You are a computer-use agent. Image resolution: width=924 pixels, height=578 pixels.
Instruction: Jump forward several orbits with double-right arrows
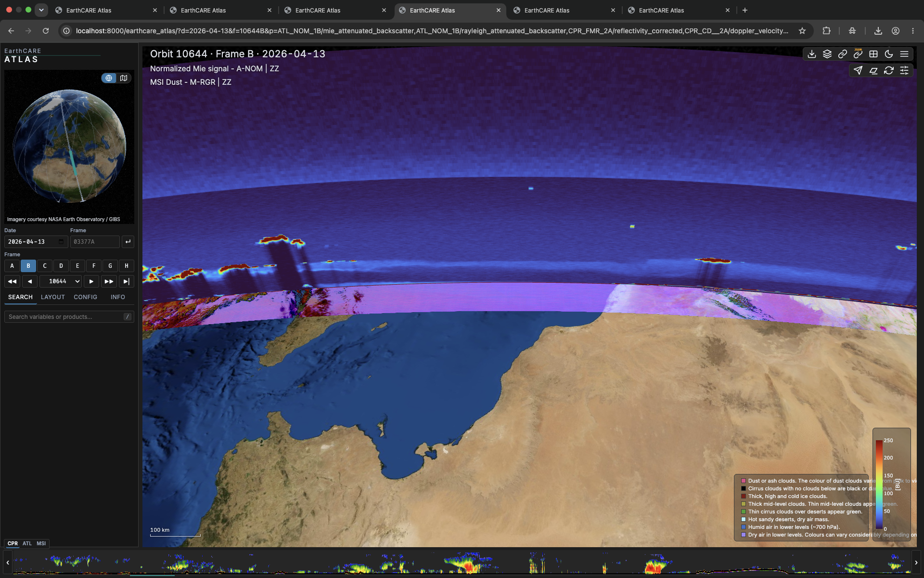point(109,281)
